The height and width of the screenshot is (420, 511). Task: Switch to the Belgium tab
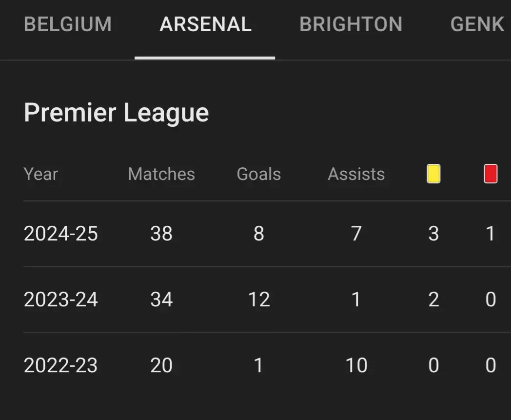tap(68, 24)
